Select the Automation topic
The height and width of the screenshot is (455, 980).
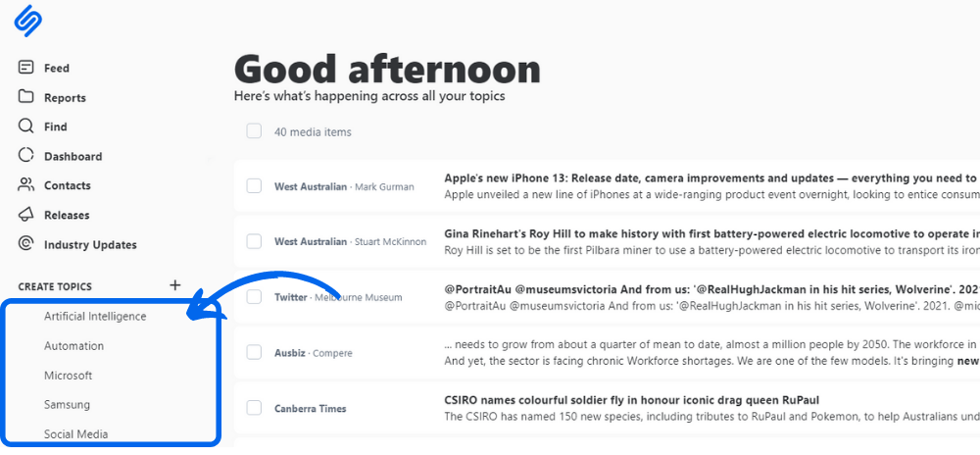tap(73, 345)
